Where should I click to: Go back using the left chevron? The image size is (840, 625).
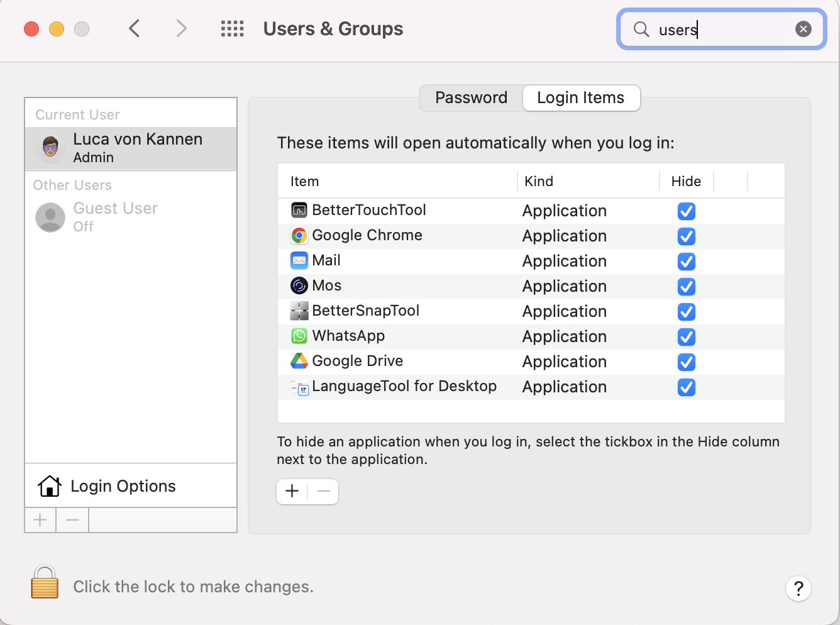point(134,29)
